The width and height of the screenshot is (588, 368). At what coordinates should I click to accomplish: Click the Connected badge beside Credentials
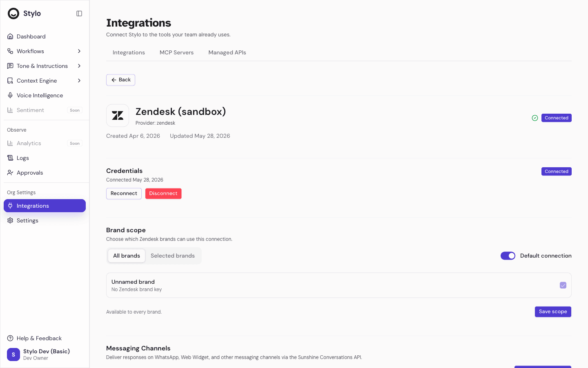557,171
